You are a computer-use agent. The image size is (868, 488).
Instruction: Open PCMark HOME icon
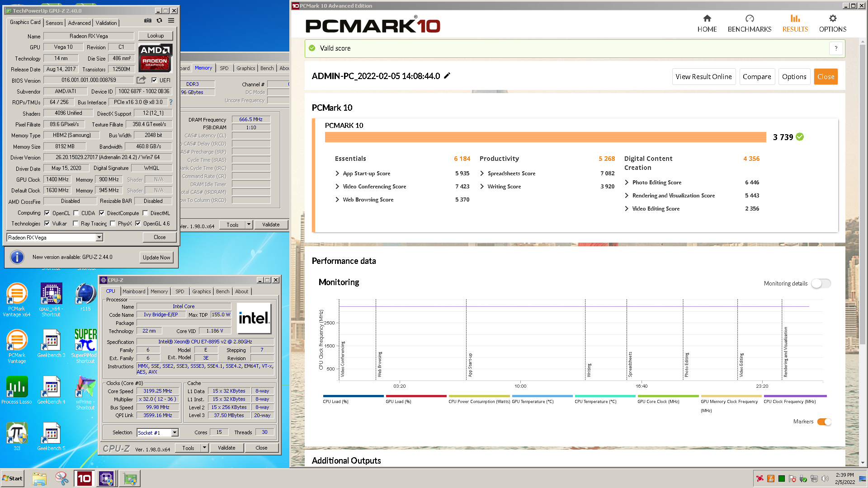(707, 19)
